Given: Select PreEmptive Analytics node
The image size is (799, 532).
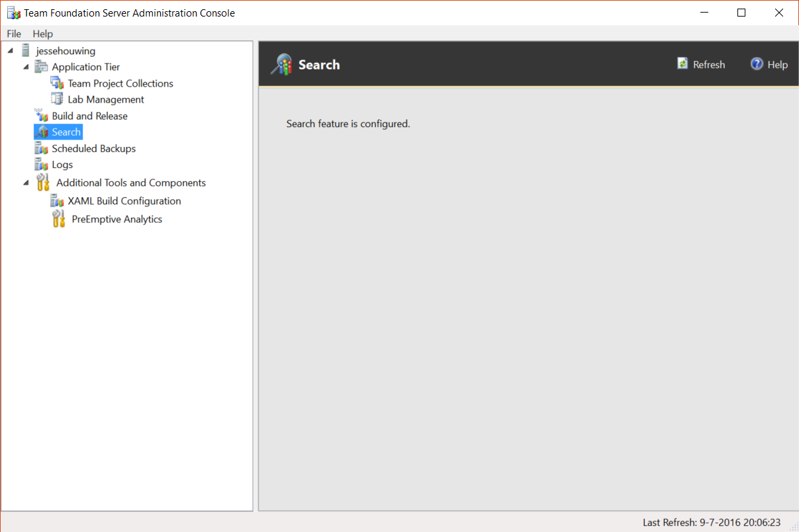Looking at the screenshot, I should coord(117,219).
